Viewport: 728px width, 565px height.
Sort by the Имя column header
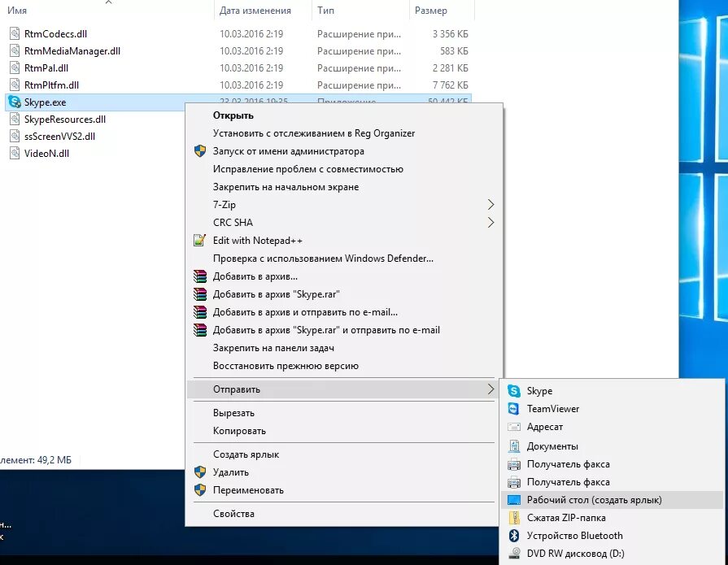point(17,11)
